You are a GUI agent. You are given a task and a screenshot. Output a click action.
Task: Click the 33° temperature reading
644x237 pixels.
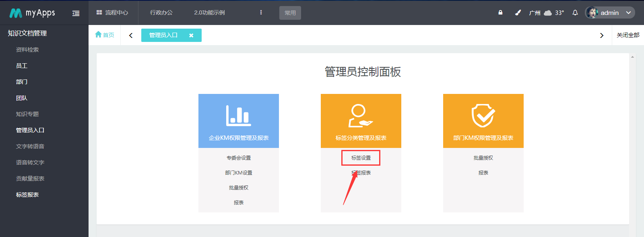tap(559, 13)
